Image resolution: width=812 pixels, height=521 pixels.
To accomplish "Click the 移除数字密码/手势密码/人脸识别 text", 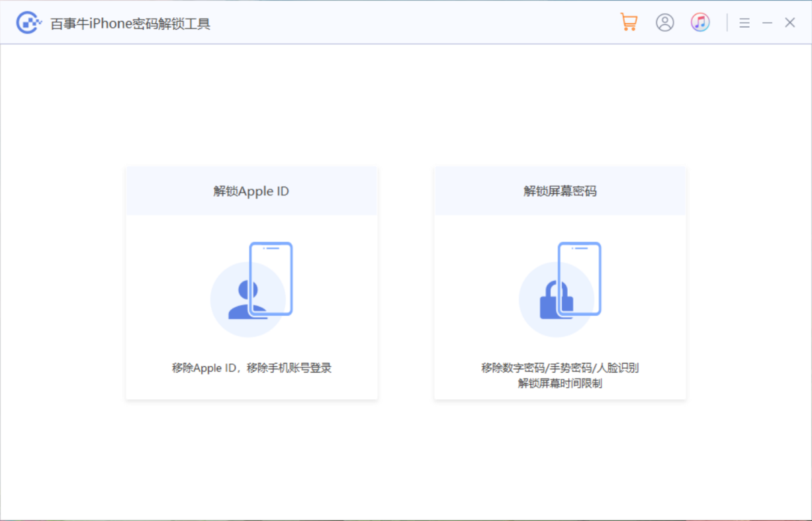I will click(x=560, y=368).
